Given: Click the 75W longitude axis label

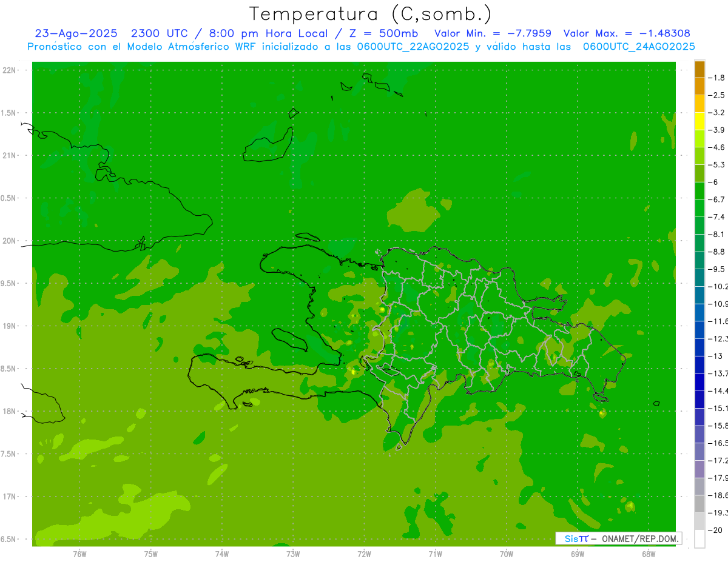Looking at the screenshot, I should [151, 554].
